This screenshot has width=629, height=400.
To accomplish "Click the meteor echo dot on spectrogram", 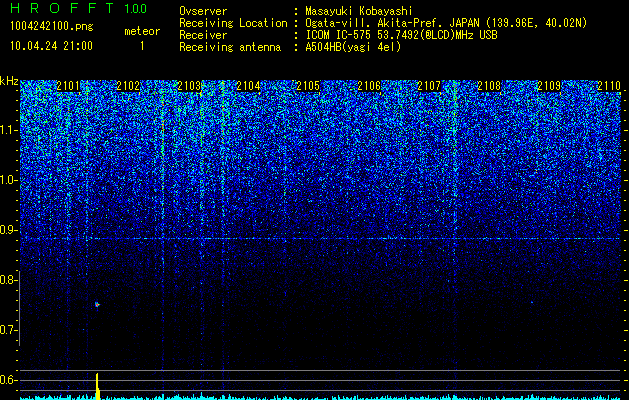I will 97,305.
